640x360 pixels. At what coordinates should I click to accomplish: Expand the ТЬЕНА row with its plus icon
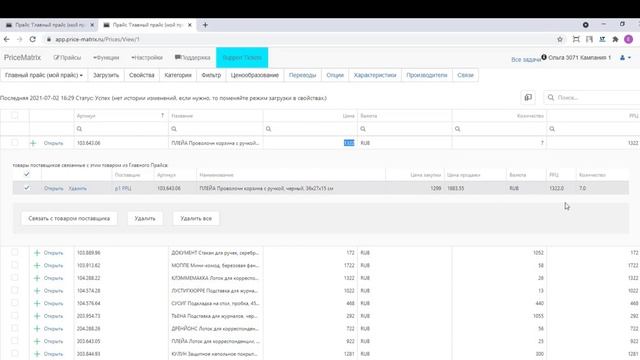37,316
